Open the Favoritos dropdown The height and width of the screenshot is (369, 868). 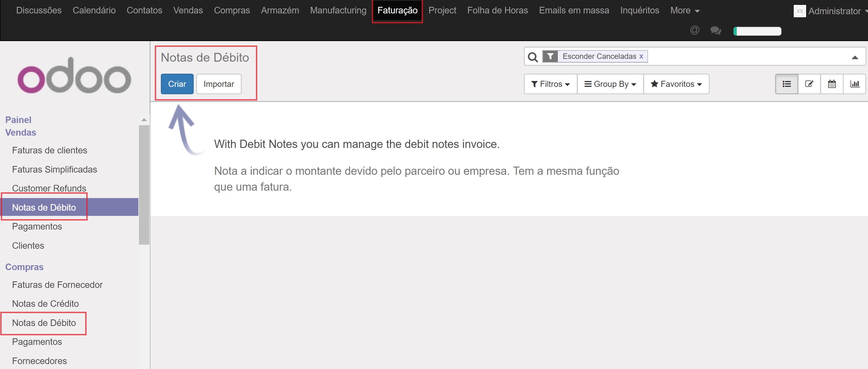point(676,84)
